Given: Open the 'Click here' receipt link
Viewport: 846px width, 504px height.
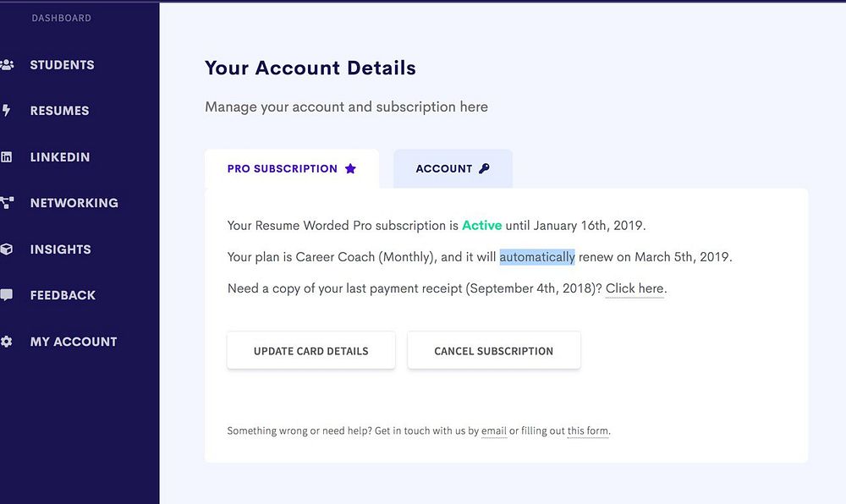Looking at the screenshot, I should (x=634, y=288).
